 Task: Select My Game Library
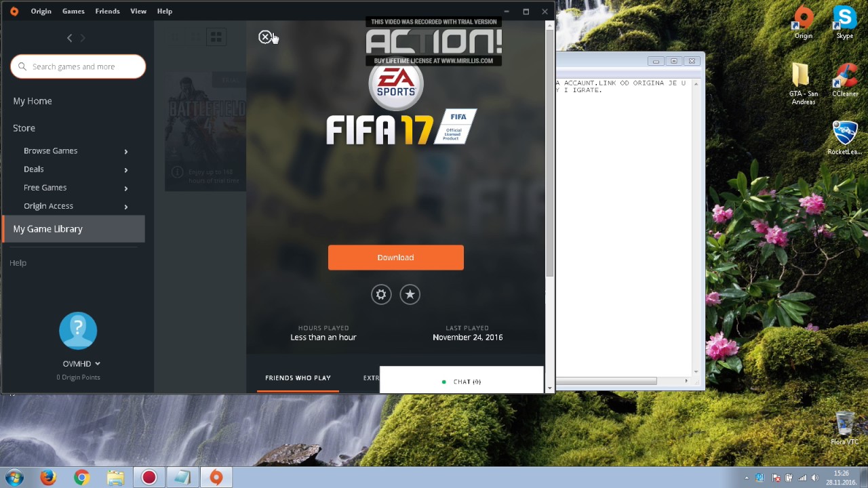[73, 229]
